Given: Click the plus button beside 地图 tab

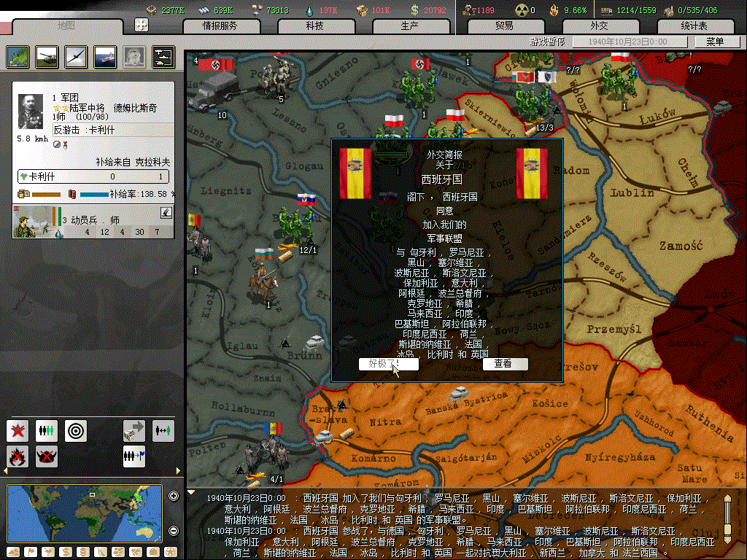Looking at the screenshot, I should coord(141,25).
